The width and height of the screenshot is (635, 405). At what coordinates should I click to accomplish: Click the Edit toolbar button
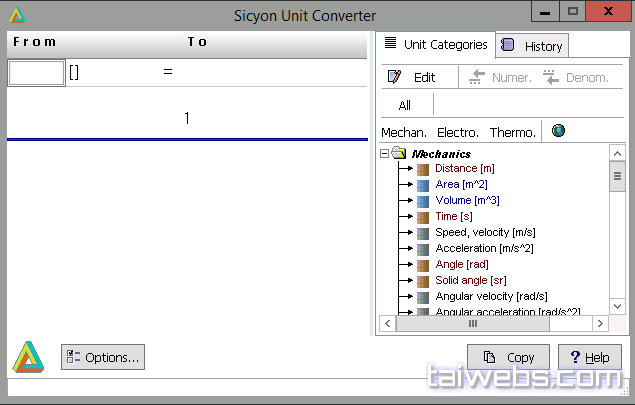[412, 77]
